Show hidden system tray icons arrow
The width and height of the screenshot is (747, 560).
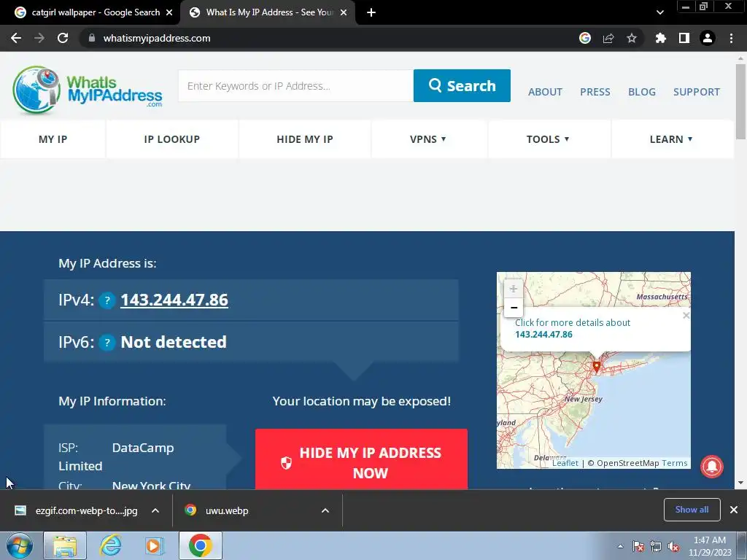point(620,546)
